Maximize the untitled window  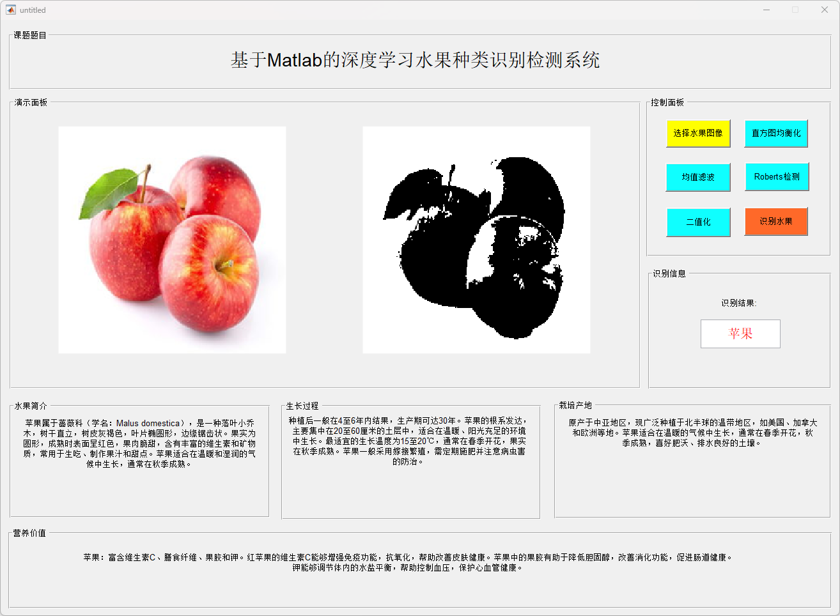(x=795, y=10)
